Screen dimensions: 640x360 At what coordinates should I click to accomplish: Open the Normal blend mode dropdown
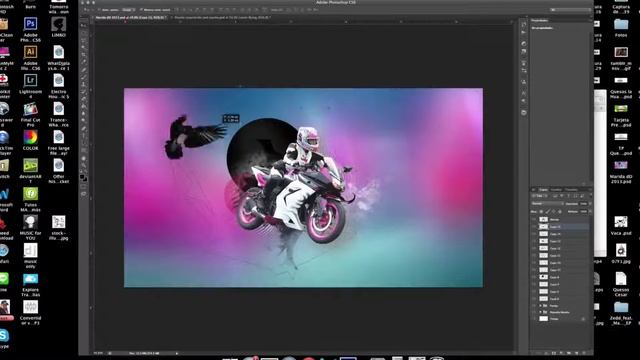click(547, 204)
